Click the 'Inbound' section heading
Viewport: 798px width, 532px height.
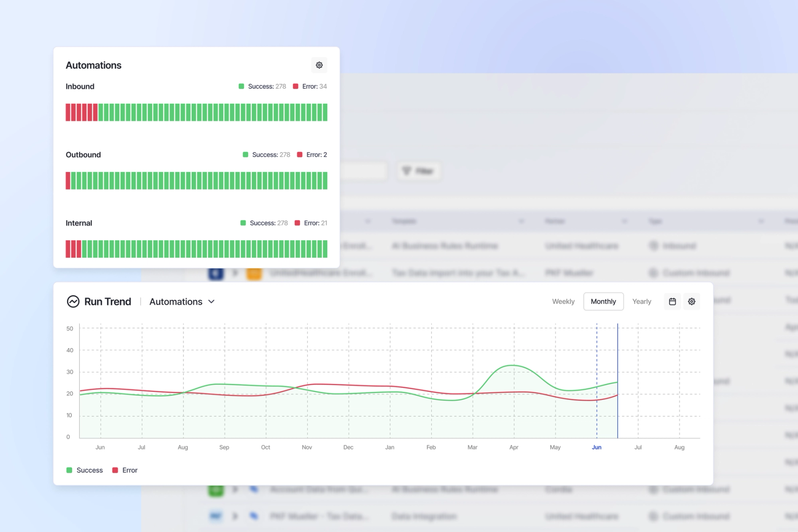click(x=80, y=86)
